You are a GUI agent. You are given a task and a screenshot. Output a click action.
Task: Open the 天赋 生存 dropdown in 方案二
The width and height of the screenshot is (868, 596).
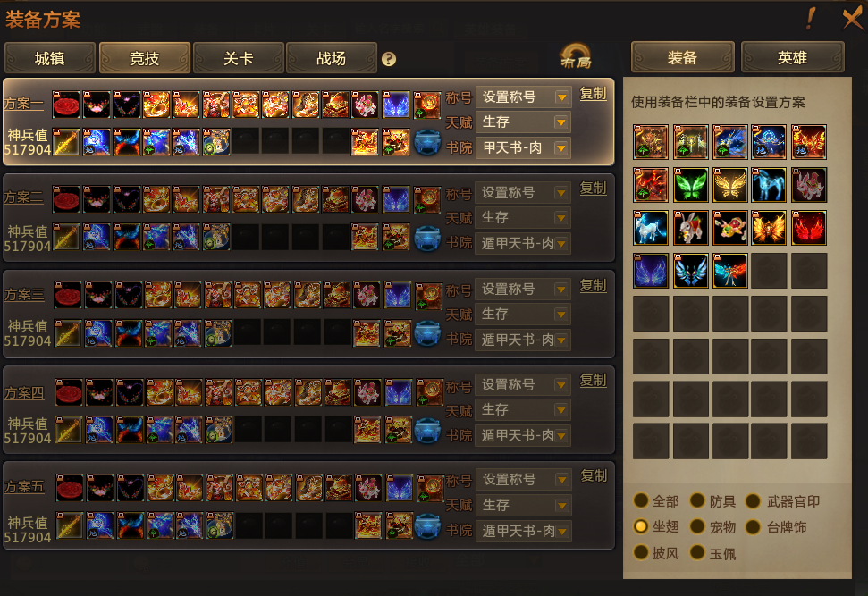tap(523, 217)
